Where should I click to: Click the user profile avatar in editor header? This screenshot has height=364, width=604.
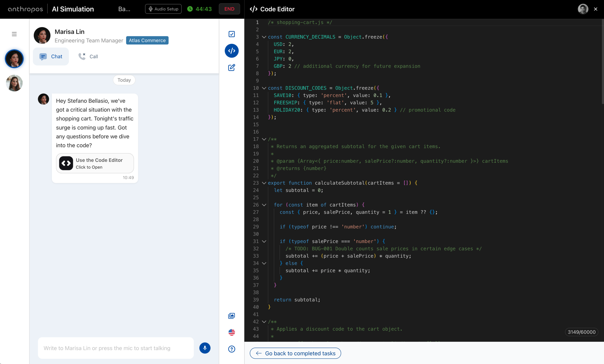point(583,9)
